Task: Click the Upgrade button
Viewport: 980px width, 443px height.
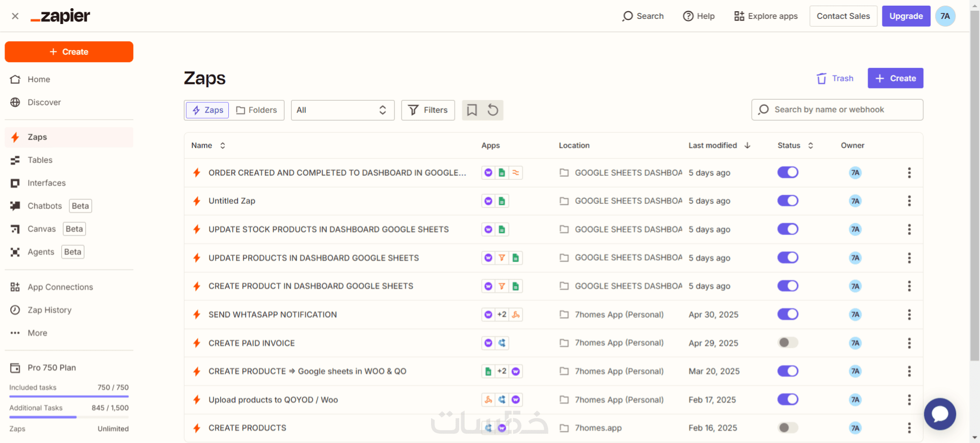Action: (906, 16)
